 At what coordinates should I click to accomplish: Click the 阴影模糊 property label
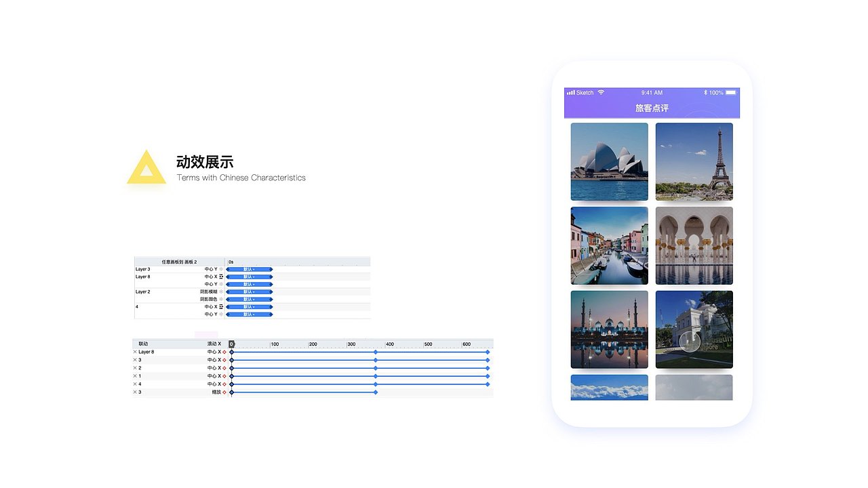(208, 291)
